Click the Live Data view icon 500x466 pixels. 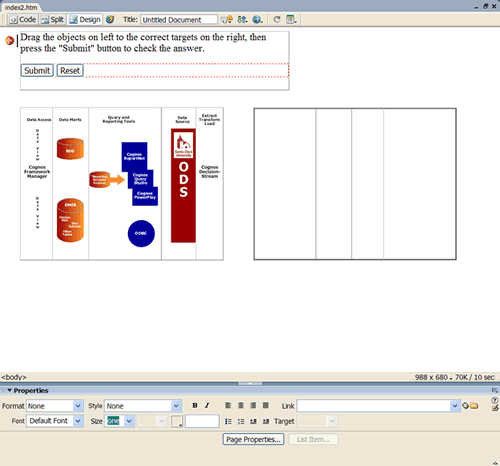110,20
